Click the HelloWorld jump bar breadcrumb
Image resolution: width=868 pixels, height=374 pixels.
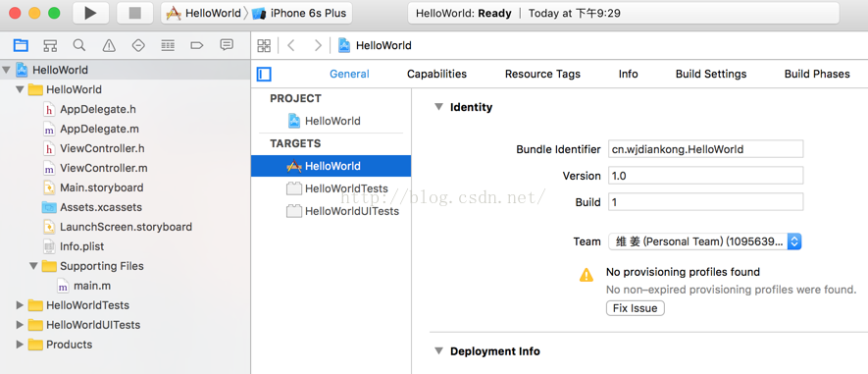(376, 45)
